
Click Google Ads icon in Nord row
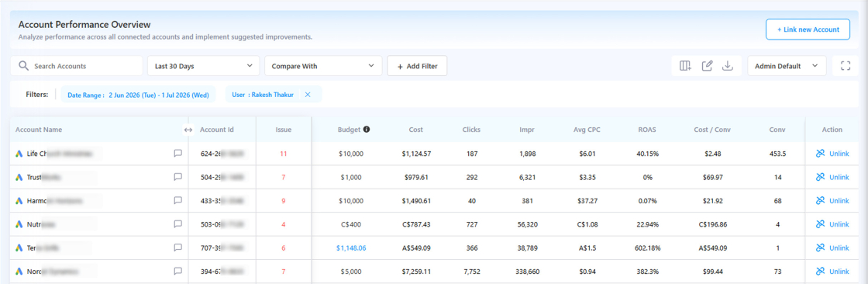19,272
